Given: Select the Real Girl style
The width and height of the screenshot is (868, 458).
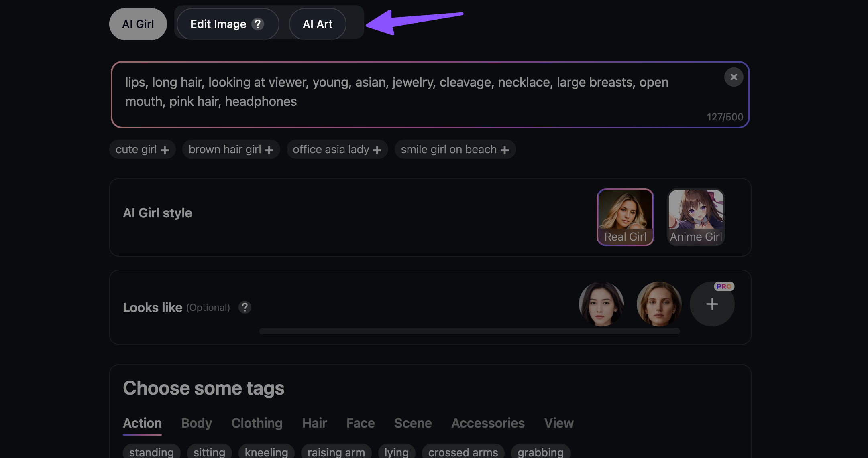Looking at the screenshot, I should 625,217.
